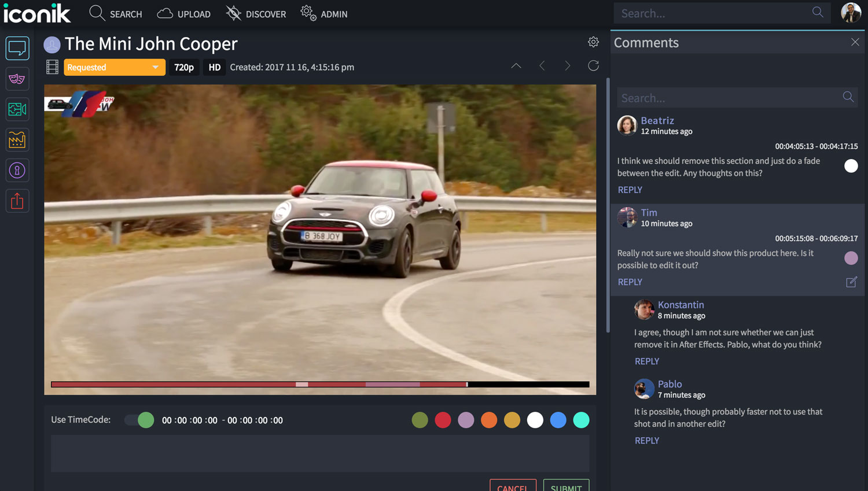The width and height of the screenshot is (868, 491).
Task: Open the comments panel icon in sidebar
Action: coord(17,48)
